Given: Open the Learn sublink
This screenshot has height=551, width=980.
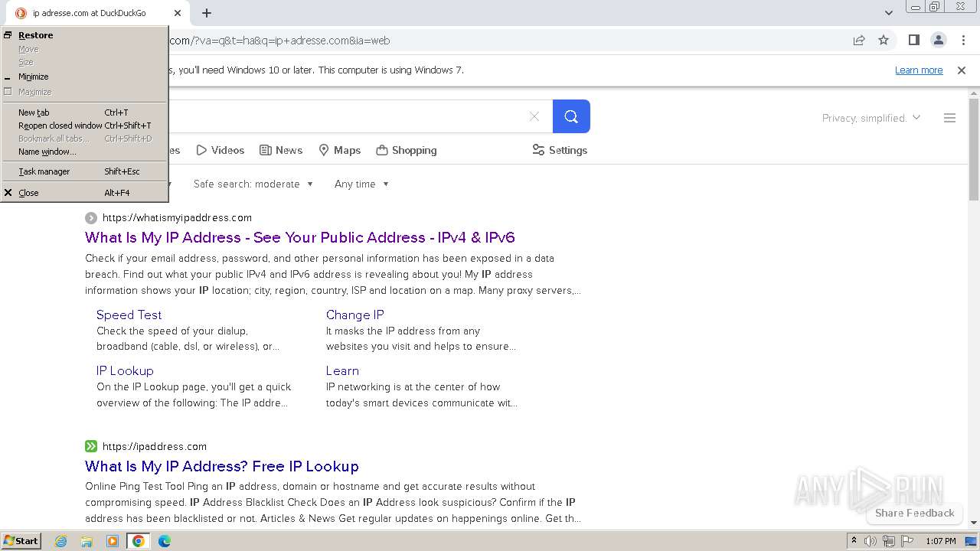Looking at the screenshot, I should (342, 370).
